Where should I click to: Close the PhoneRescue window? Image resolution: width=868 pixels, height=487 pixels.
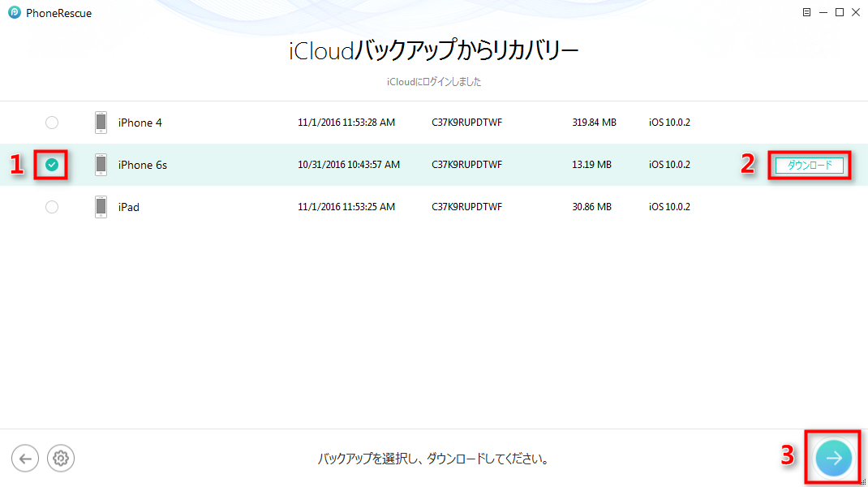856,12
